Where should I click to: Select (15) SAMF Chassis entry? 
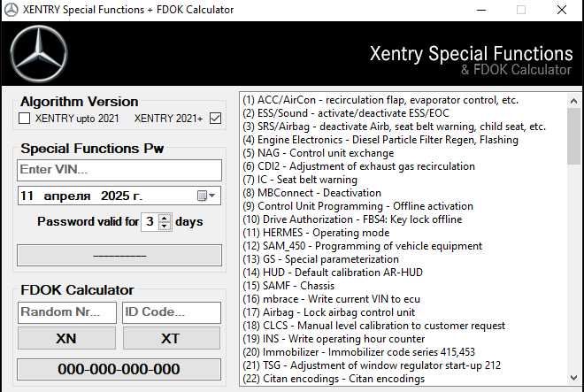[288, 286]
